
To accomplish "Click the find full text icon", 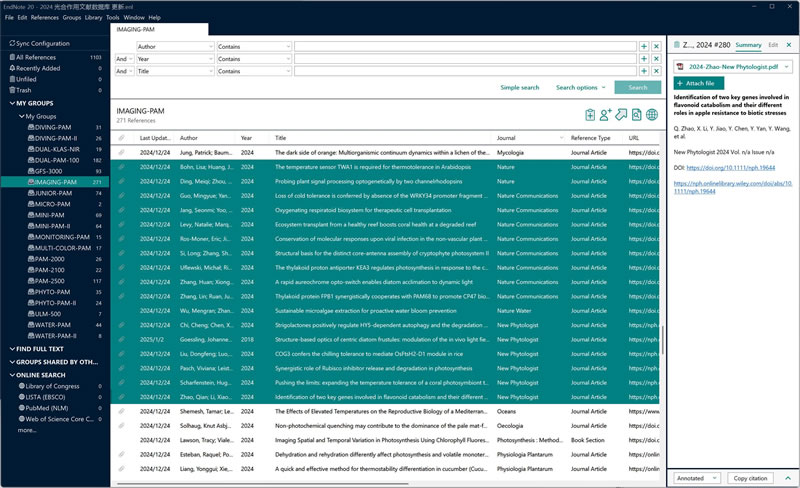I will pyautogui.click(x=637, y=115).
